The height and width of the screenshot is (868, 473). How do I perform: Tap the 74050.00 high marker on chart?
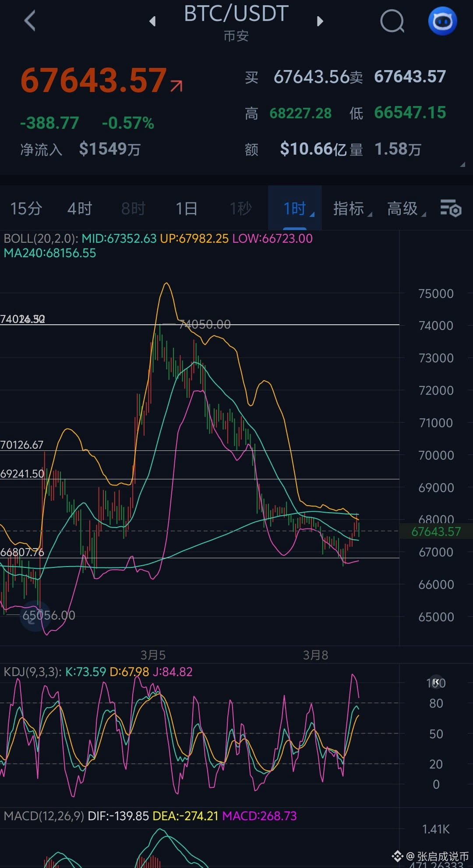pyautogui.click(x=205, y=325)
